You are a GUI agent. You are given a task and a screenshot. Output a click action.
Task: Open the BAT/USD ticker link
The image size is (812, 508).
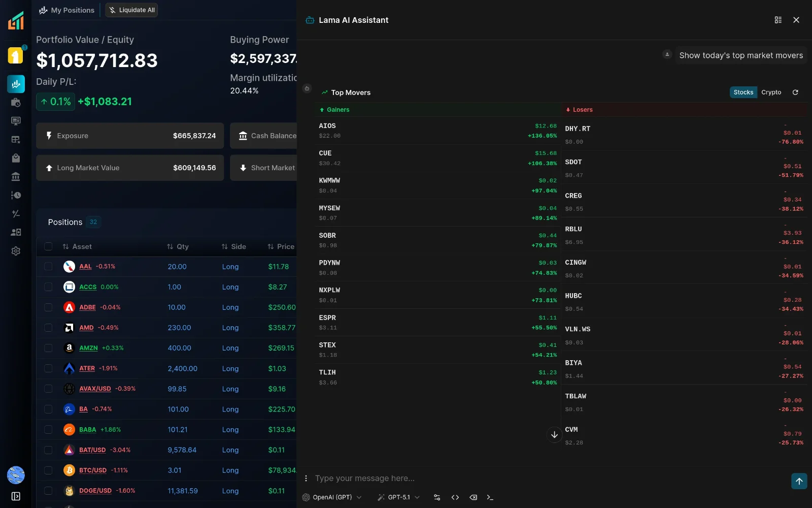point(92,450)
